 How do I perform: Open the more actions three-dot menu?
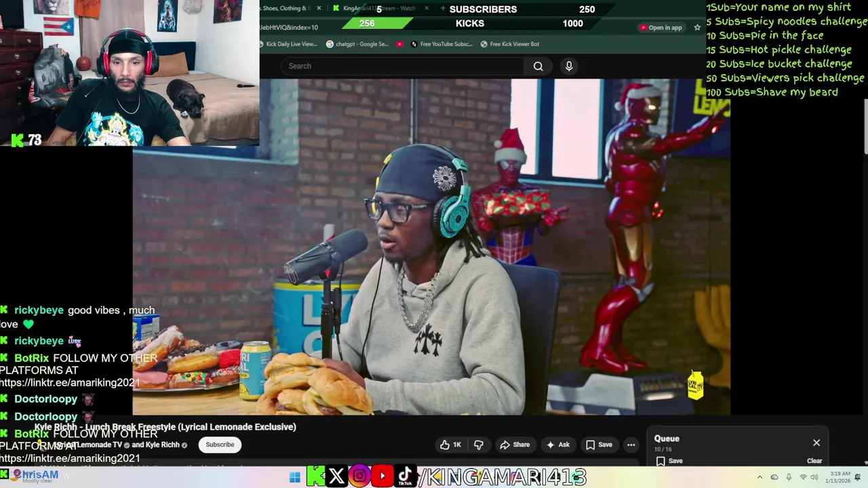[631, 445]
